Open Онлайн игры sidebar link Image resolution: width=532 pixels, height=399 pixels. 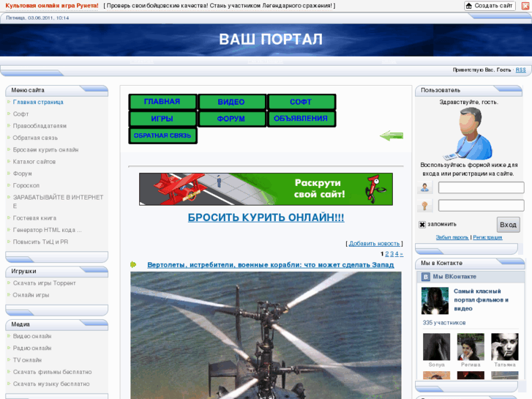click(31, 295)
